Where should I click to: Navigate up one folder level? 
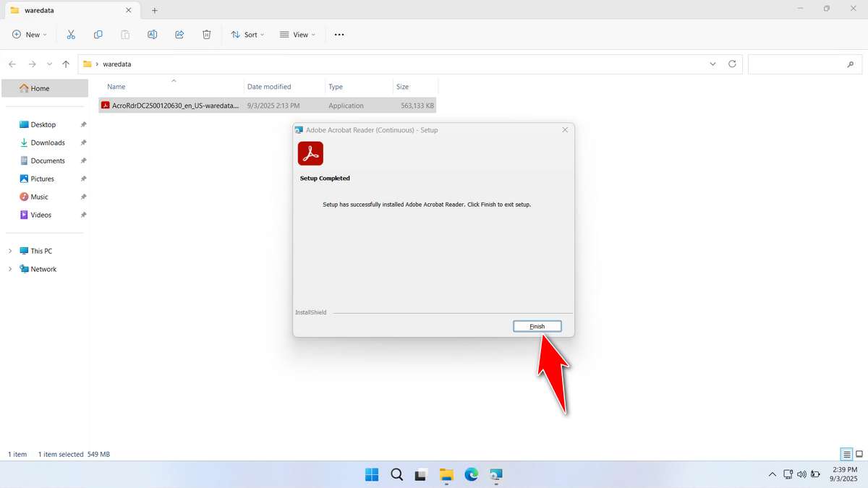[65, 64]
